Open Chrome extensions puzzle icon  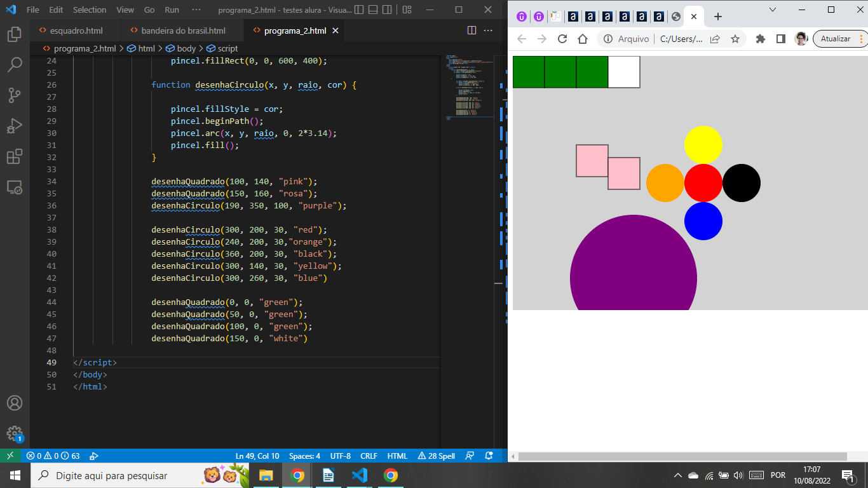[761, 39]
